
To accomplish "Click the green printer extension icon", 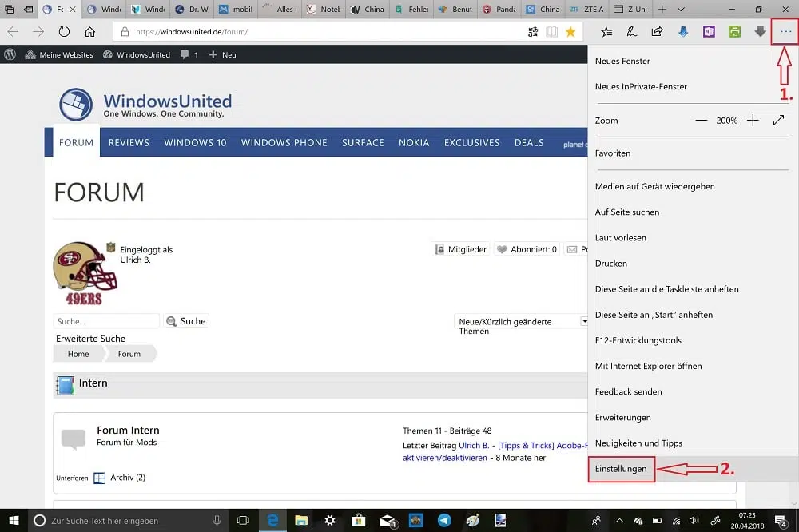I will click(734, 32).
